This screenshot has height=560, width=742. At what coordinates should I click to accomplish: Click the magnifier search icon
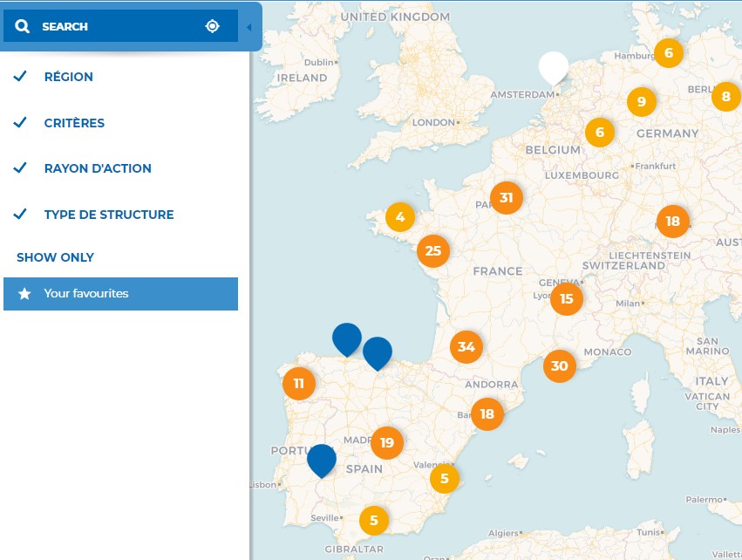(x=22, y=26)
